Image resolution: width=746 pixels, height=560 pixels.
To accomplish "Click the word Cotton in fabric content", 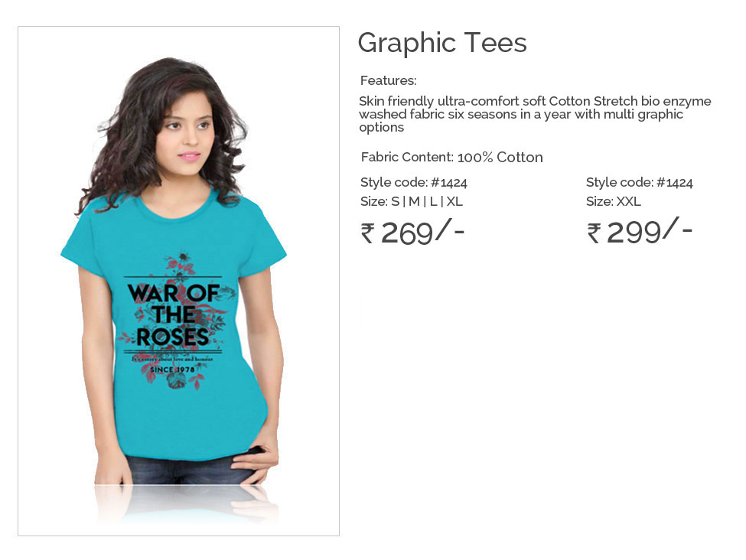I will [520, 157].
